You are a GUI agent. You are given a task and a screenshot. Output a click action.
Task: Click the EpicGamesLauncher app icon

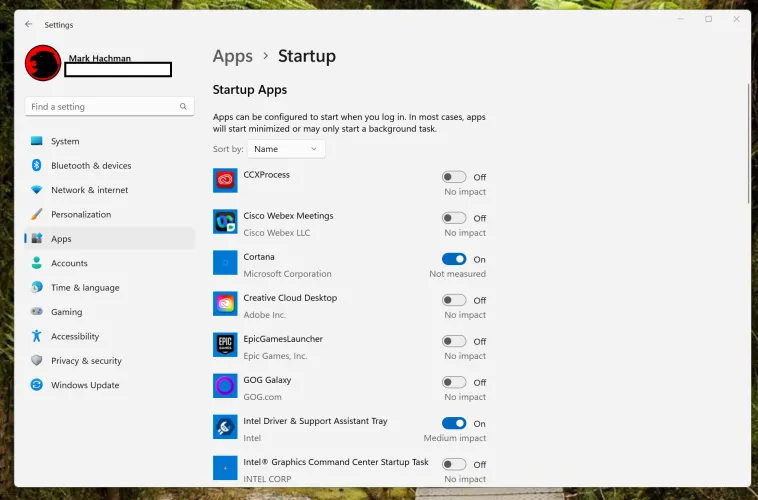pyautogui.click(x=225, y=345)
